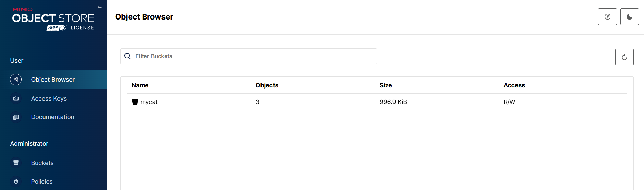Image resolution: width=644 pixels, height=190 pixels.
Task: Select the Object Browser menu label
Action: point(53,80)
